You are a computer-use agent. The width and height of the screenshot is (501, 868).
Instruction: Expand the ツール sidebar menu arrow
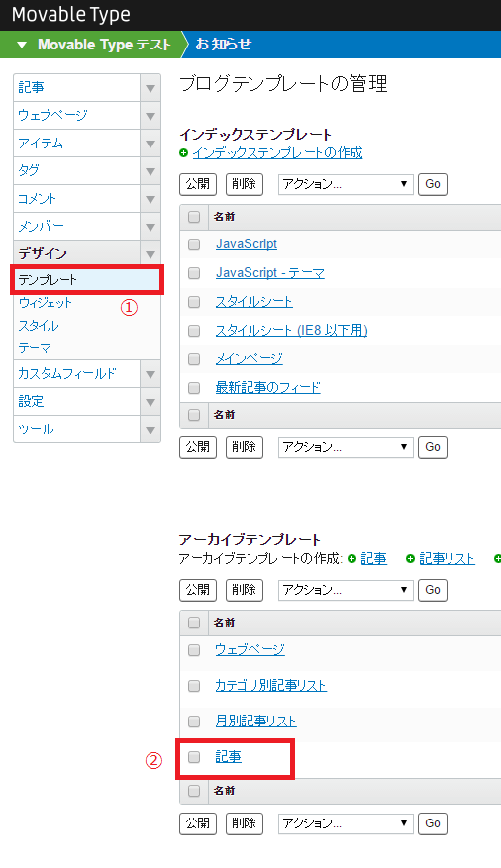click(150, 430)
